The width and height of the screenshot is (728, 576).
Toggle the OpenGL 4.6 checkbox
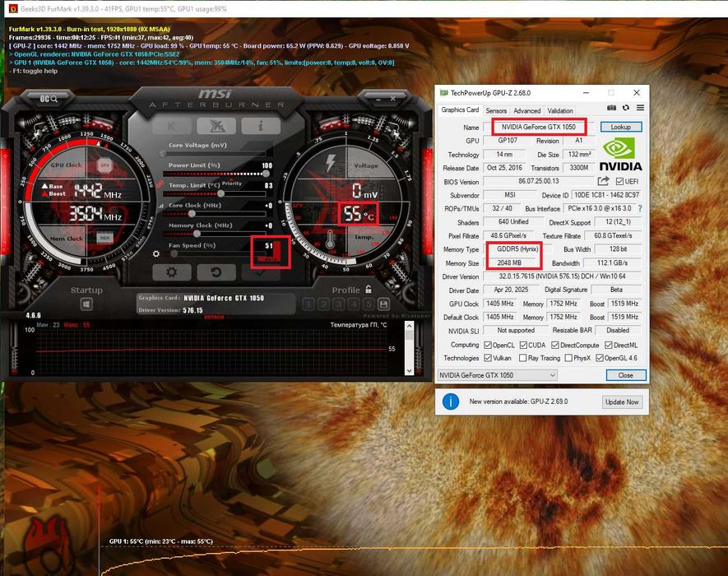pos(600,358)
